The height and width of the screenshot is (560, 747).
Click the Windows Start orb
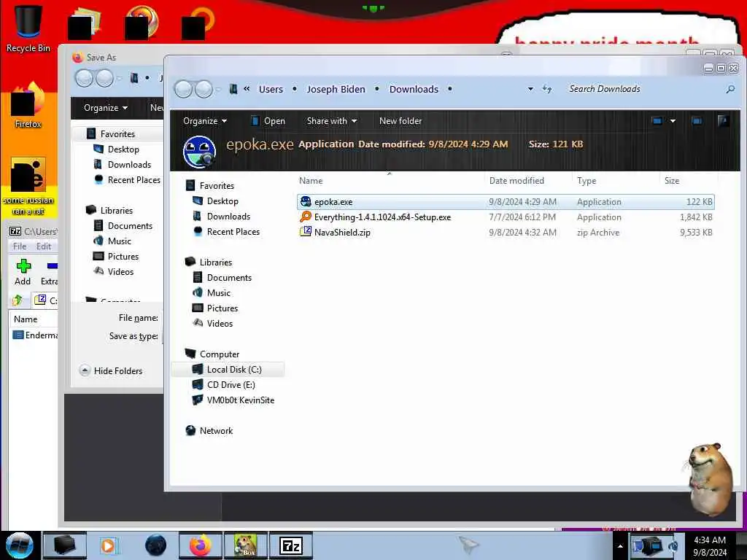(x=20, y=545)
